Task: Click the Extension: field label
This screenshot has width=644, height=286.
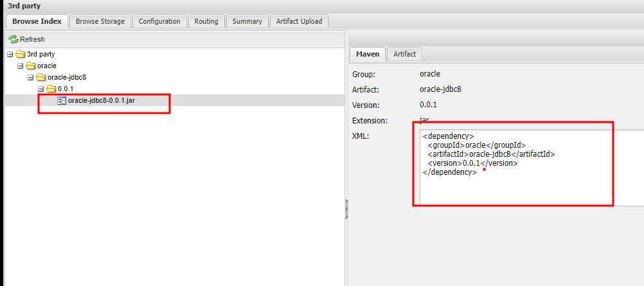Action: click(x=370, y=121)
